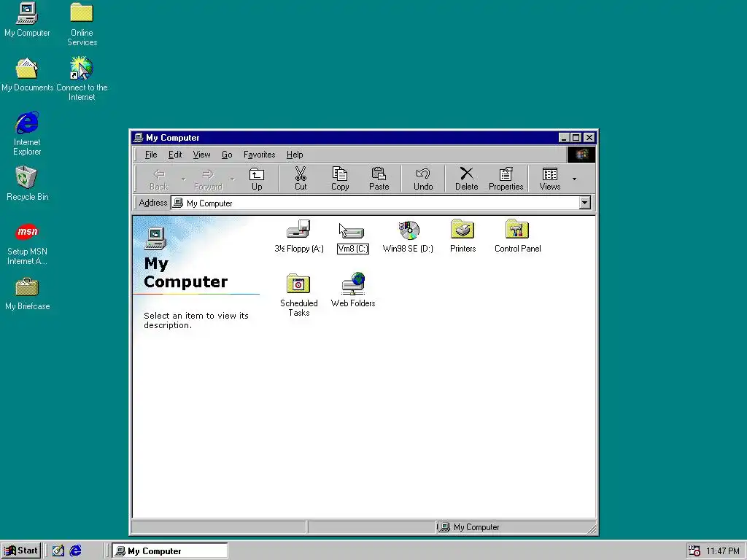Minimize the My Computer window
The height and width of the screenshot is (560, 747).
coord(565,138)
